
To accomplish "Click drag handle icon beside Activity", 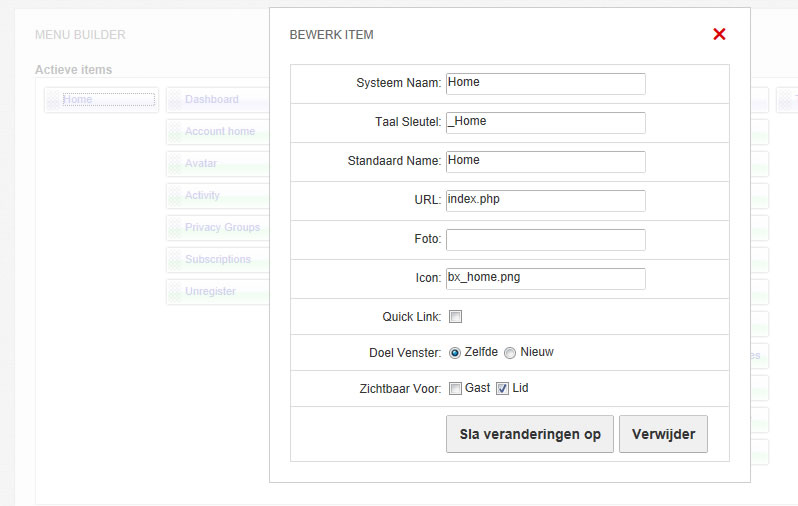I will pyautogui.click(x=176, y=196).
